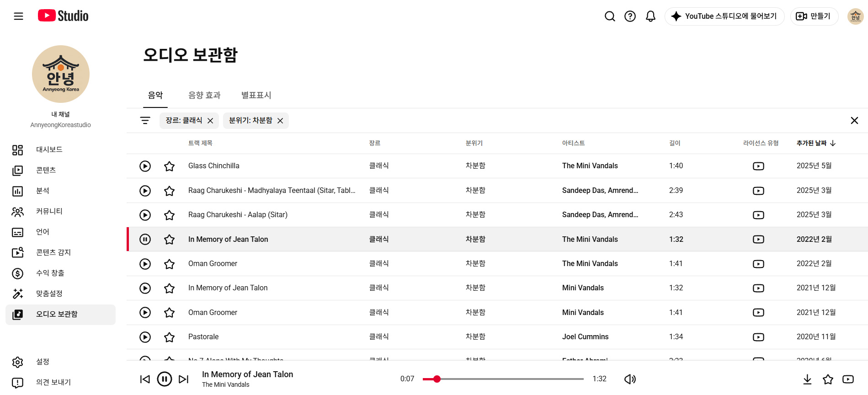Image resolution: width=868 pixels, height=395 pixels.
Task: Switch to the 별표표시 tab
Action: (256, 95)
